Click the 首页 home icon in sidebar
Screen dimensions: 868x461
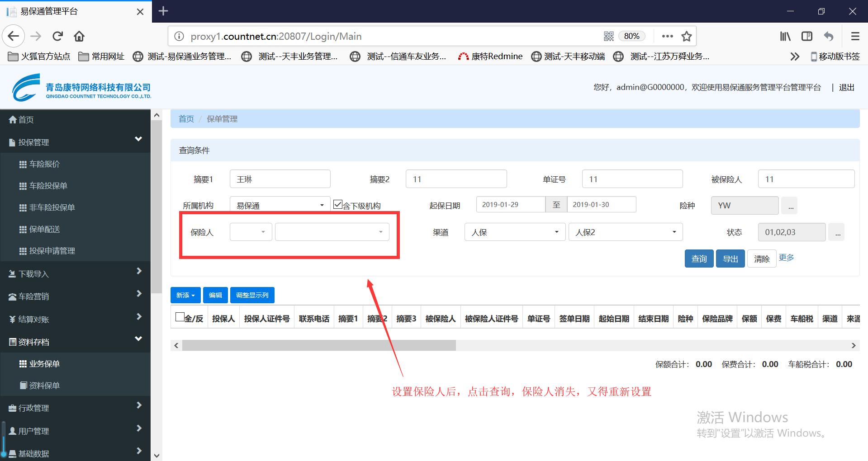(13, 120)
